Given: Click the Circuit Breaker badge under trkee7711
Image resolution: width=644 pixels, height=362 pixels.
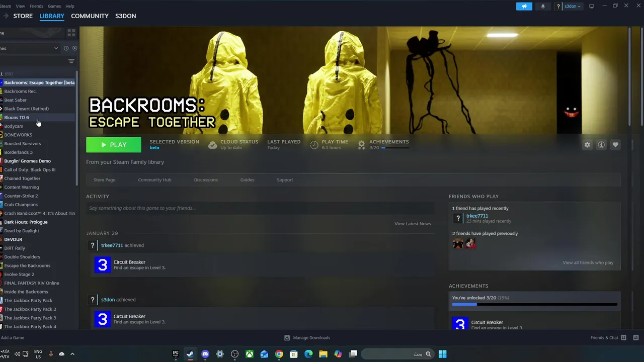Looking at the screenshot, I should coord(103,265).
